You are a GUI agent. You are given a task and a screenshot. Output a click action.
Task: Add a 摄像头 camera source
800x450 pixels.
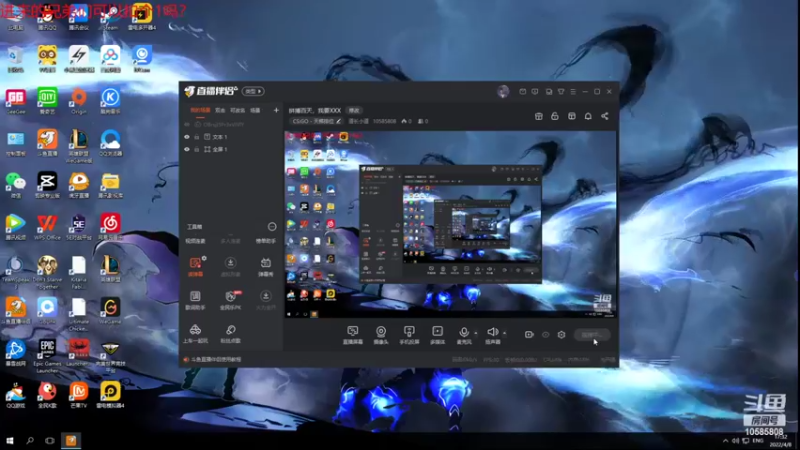point(381,335)
